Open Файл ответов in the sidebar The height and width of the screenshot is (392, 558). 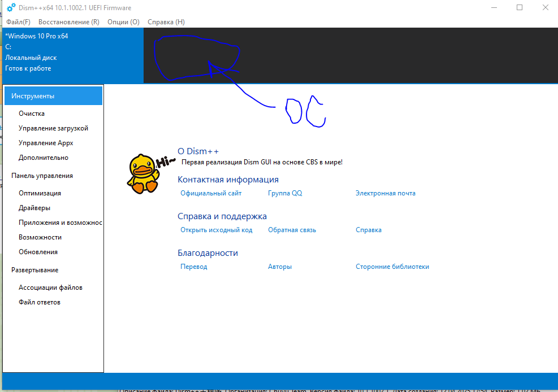(x=40, y=302)
